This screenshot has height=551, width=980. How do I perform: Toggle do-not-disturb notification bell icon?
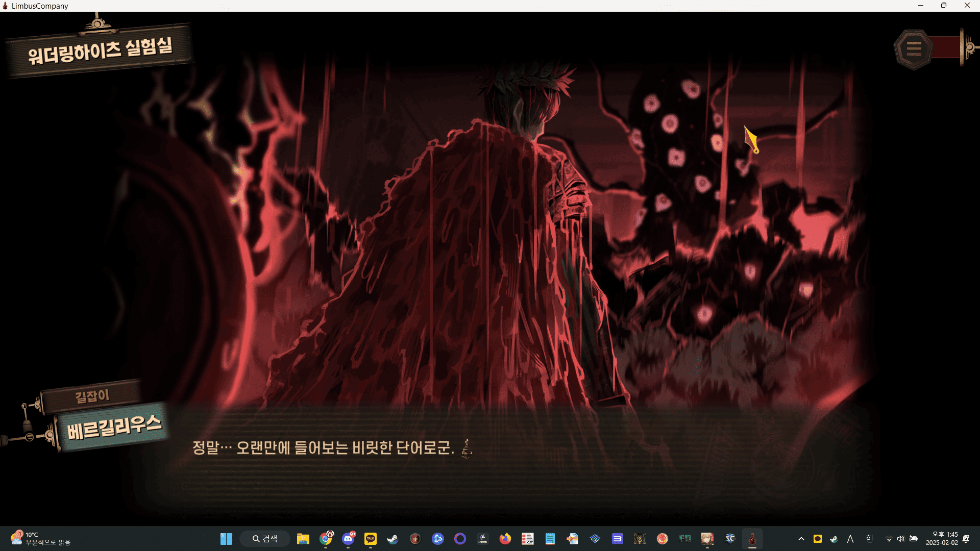tap(966, 539)
